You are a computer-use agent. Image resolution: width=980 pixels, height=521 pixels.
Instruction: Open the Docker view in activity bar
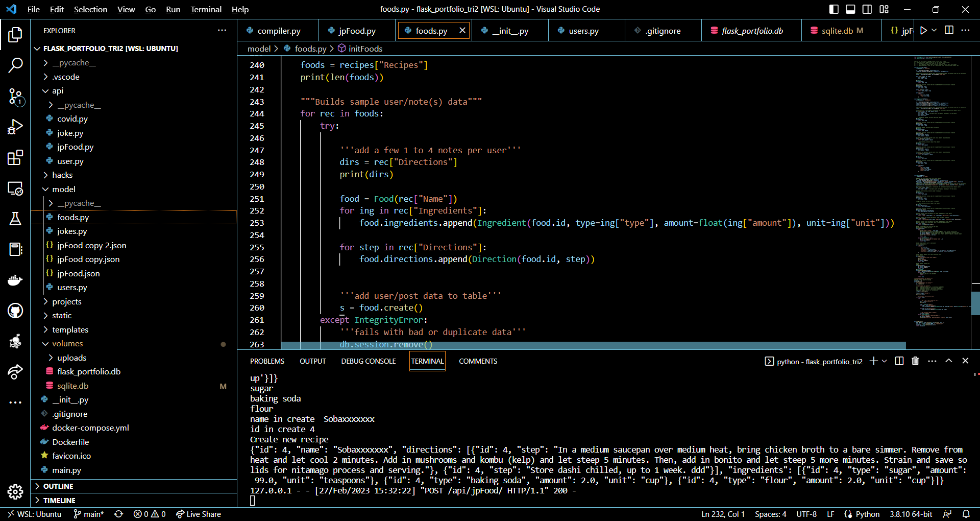point(15,280)
